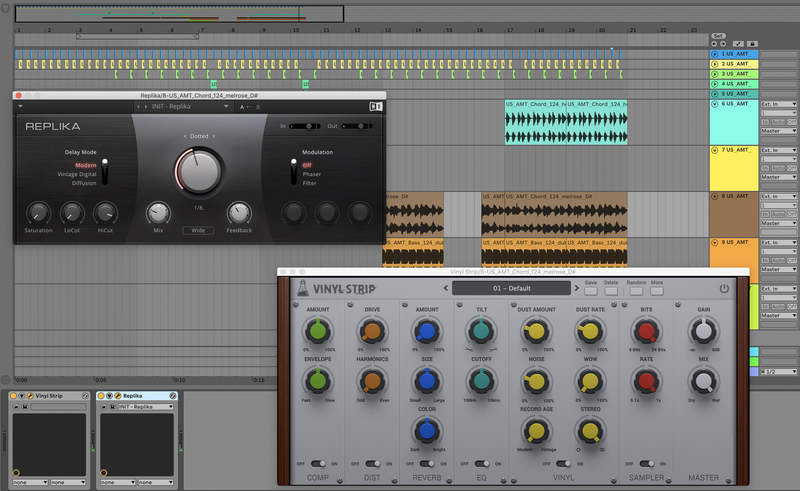Toggle the SAMPLER section on/off switch
Image resolution: width=800 pixels, height=491 pixels.
click(647, 463)
